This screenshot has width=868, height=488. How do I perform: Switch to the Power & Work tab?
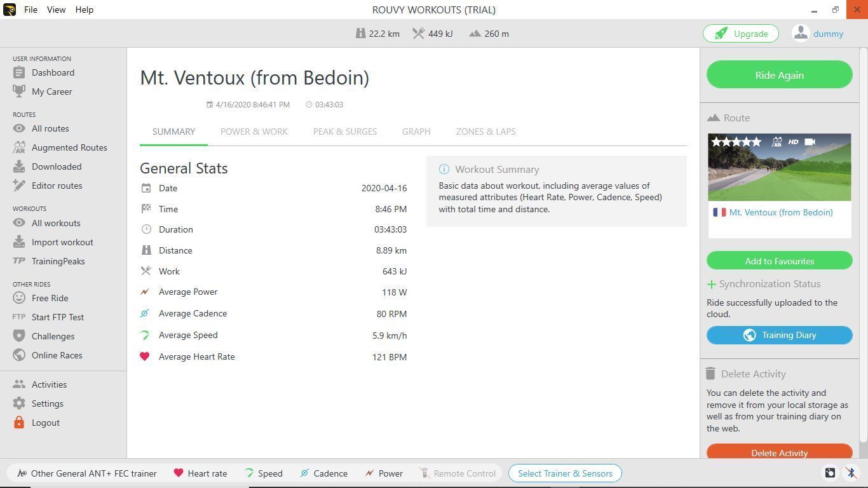pos(254,132)
